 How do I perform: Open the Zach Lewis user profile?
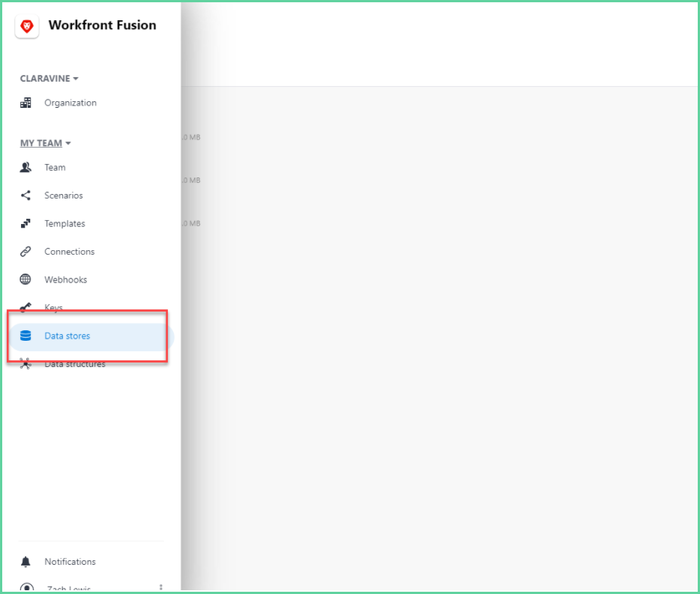69,589
